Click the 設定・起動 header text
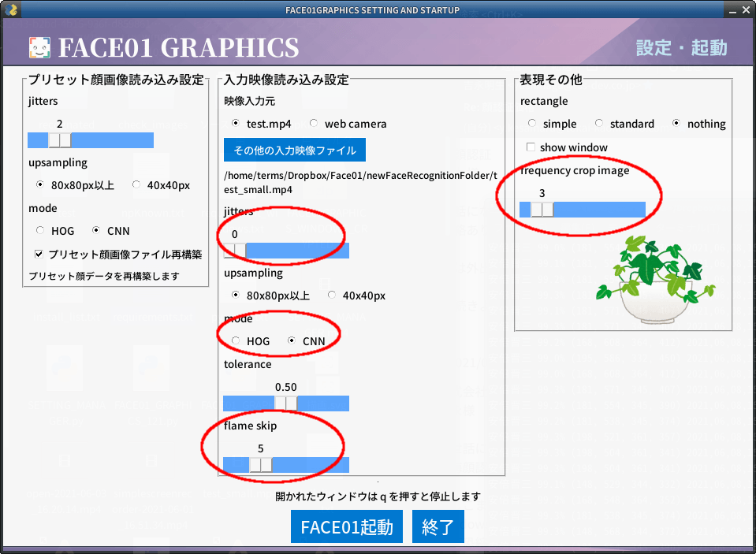Screen dimensions: 756x554 pyautogui.click(x=681, y=48)
